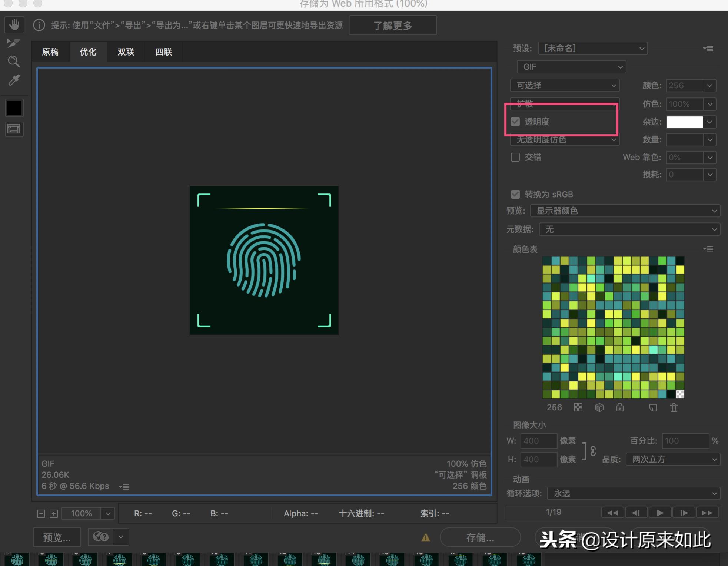
Task: Play the animation forward
Action: [x=660, y=513]
